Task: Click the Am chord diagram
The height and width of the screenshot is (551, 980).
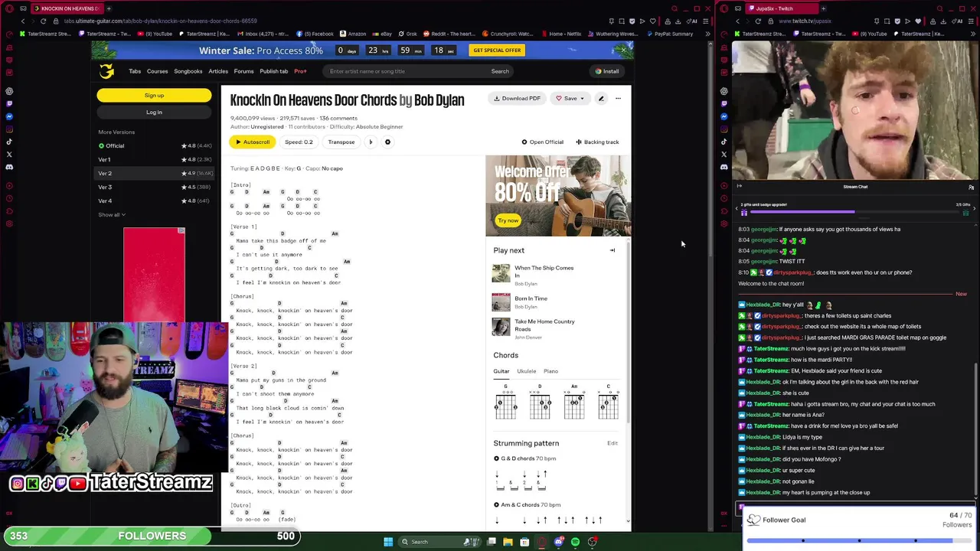Action: [574, 402]
